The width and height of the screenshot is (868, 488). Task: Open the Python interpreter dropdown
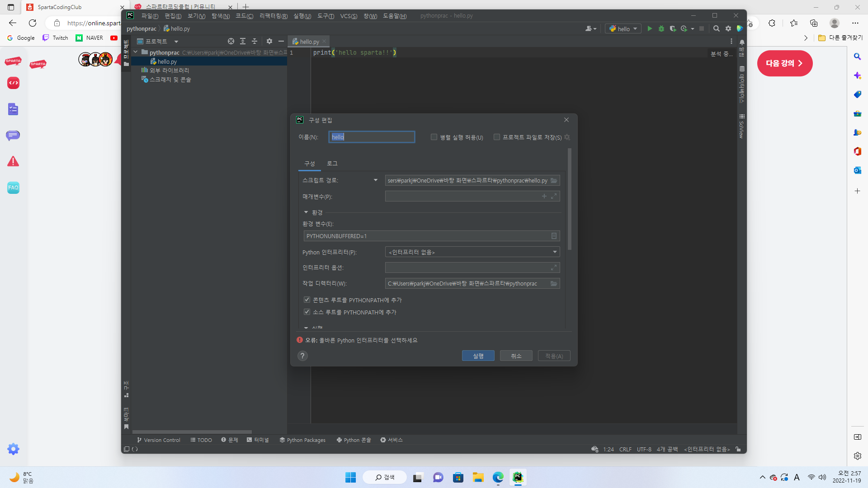[472, 252]
